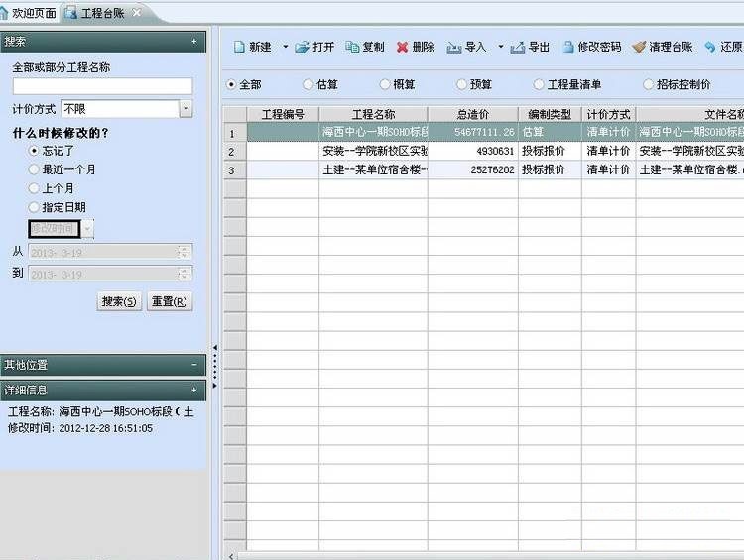Select the 最近一个月 radio option
The width and height of the screenshot is (744, 560).
[34, 169]
